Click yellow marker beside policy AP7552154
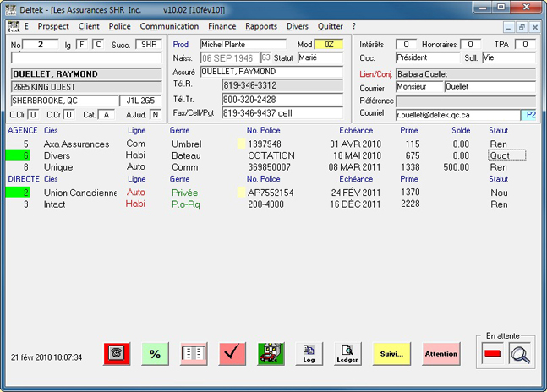This screenshot has height=392, width=547. (x=241, y=193)
